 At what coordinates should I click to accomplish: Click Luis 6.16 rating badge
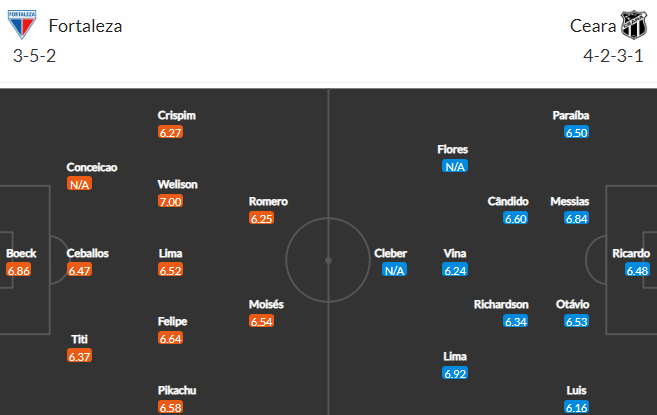click(577, 407)
